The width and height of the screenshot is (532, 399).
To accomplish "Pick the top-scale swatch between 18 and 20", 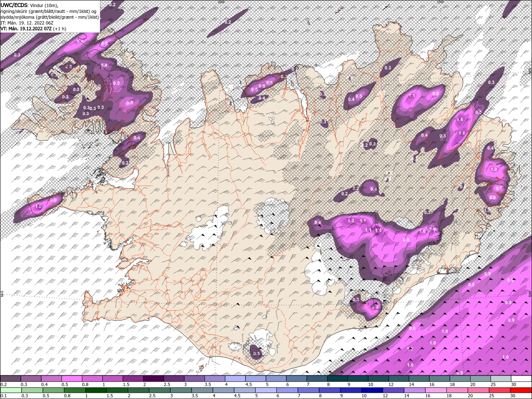I will (460, 379).
